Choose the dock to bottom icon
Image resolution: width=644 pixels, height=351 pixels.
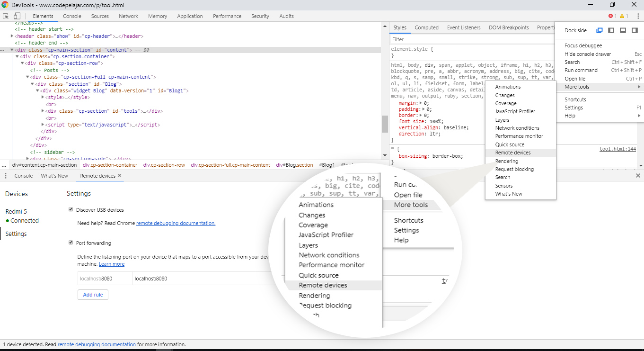623,30
